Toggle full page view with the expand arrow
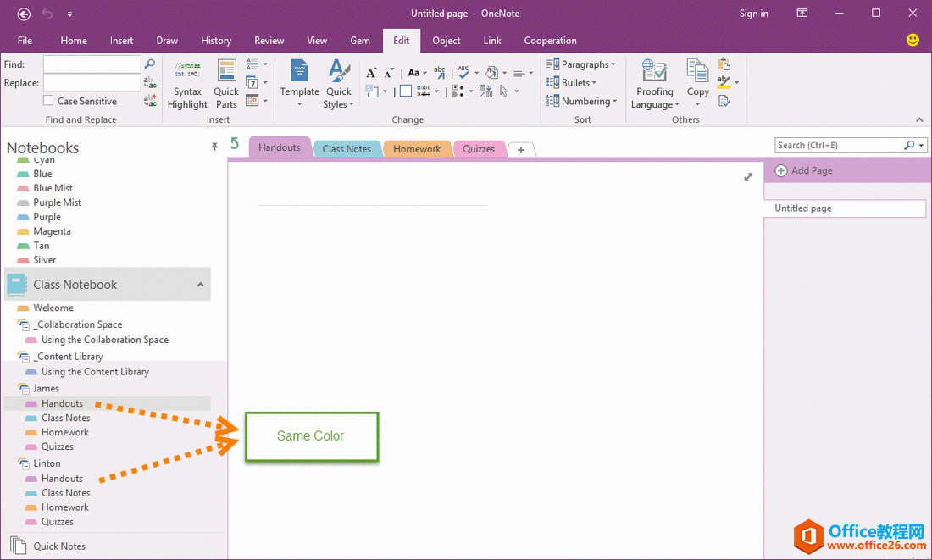The image size is (932, 560). pyautogui.click(x=748, y=176)
